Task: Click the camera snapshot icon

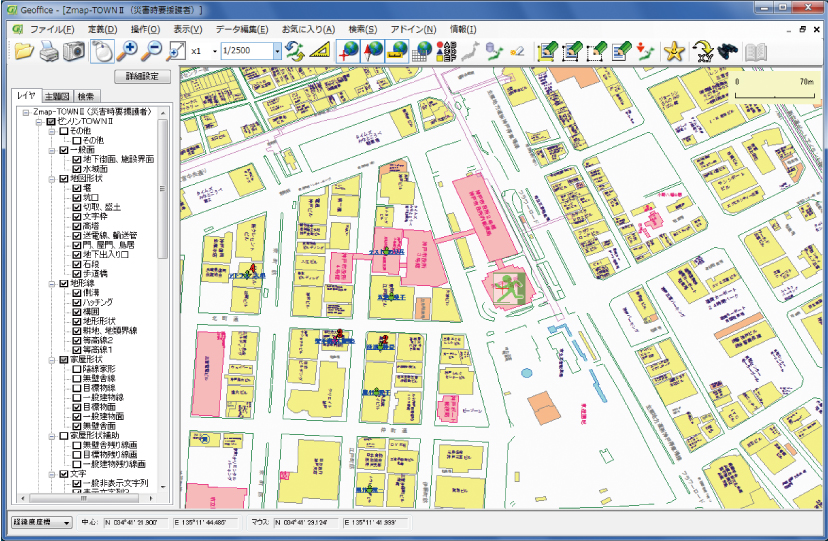Action: 74,51
